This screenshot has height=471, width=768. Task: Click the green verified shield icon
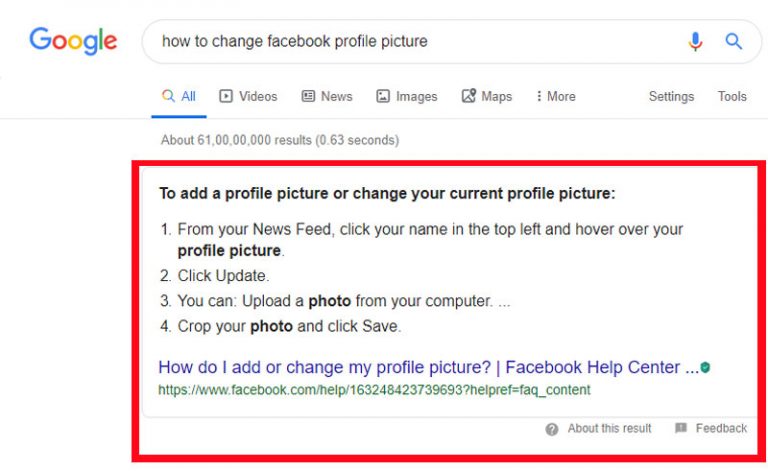tap(706, 367)
